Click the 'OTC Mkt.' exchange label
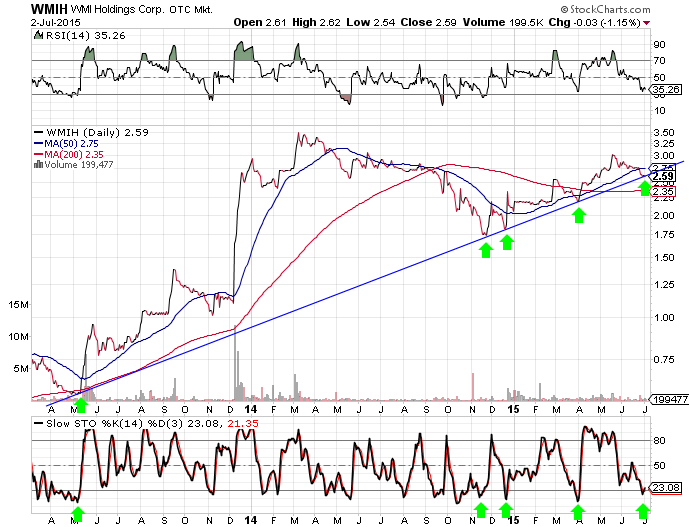The width and height of the screenshot is (689, 527). click(x=191, y=9)
